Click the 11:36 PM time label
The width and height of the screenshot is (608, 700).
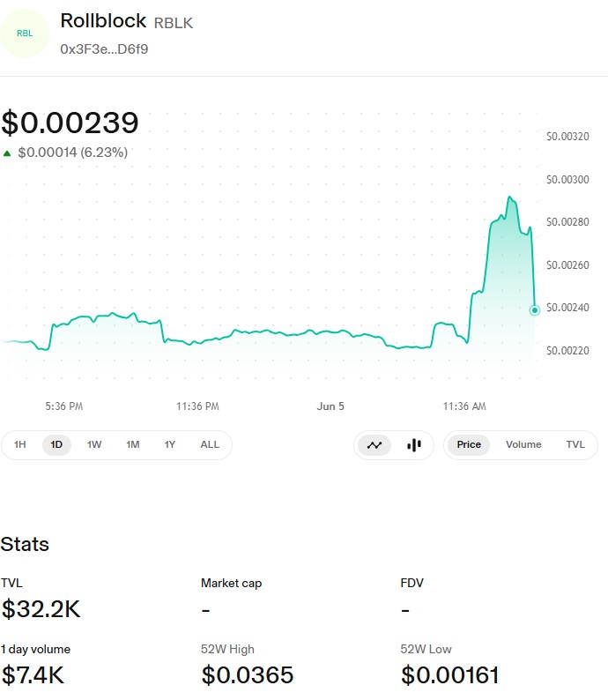point(197,406)
